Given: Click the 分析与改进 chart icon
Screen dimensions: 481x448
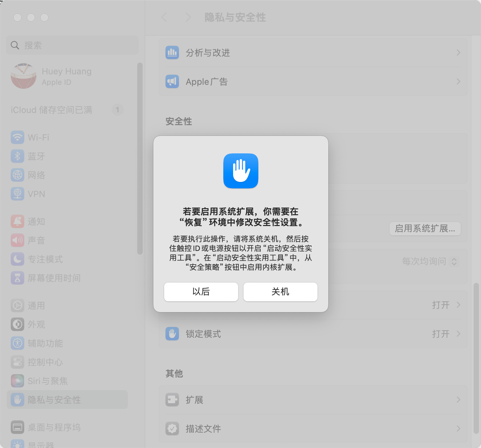Looking at the screenshot, I should (x=172, y=52).
